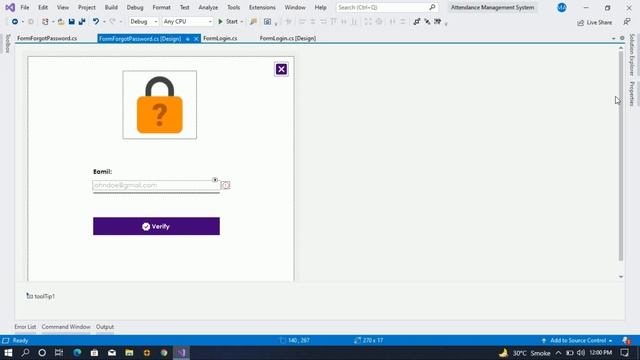The image size is (640, 360).
Task: Open the Windows Start menu
Action: click(8, 353)
